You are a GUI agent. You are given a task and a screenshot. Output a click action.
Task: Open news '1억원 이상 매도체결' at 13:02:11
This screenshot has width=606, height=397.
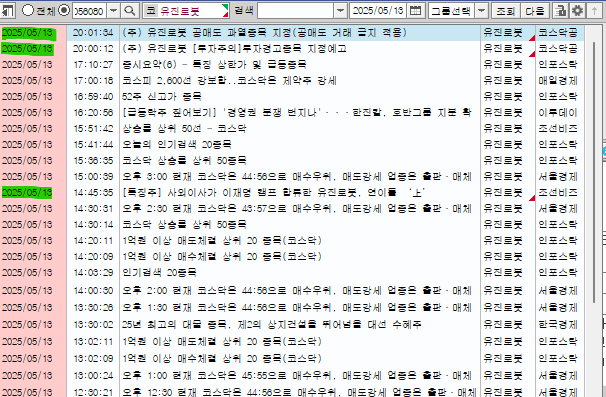(x=222, y=342)
